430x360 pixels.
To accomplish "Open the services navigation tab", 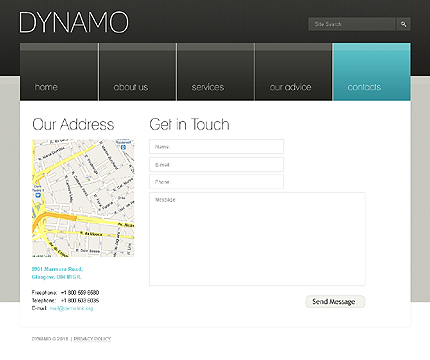I will pyautogui.click(x=216, y=72).
